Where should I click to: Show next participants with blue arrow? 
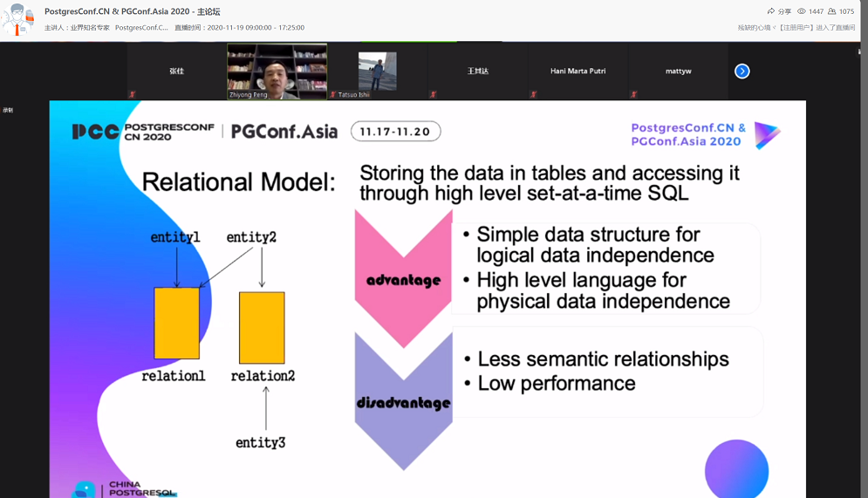click(742, 72)
